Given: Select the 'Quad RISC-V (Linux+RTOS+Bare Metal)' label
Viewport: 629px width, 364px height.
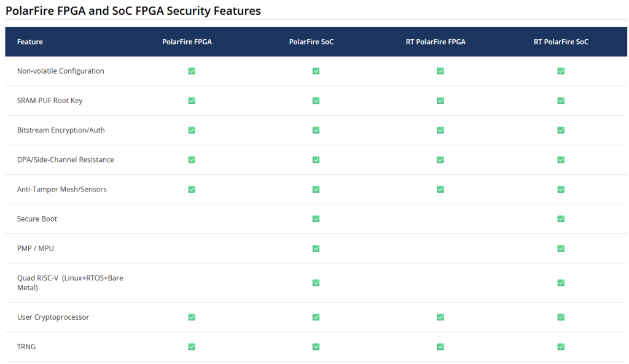Looking at the screenshot, I should (70, 282).
